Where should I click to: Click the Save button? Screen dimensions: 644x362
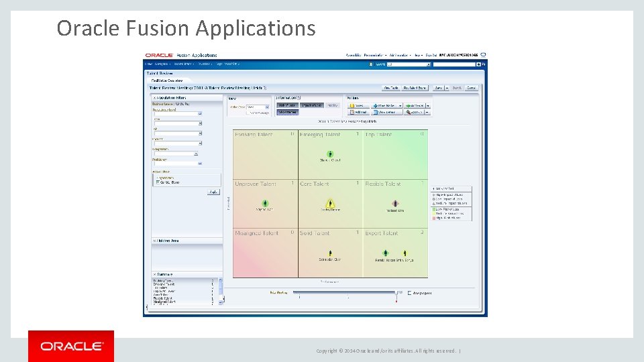438,88
